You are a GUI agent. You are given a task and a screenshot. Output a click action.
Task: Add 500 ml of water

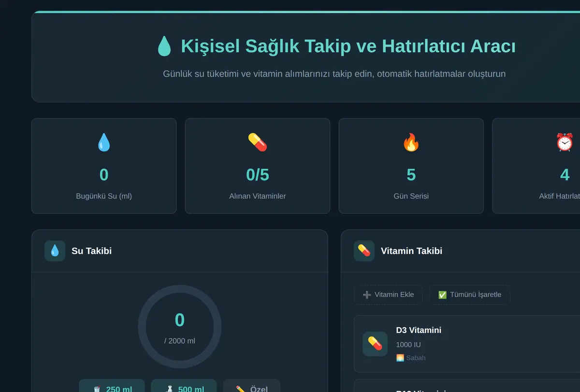184,386
